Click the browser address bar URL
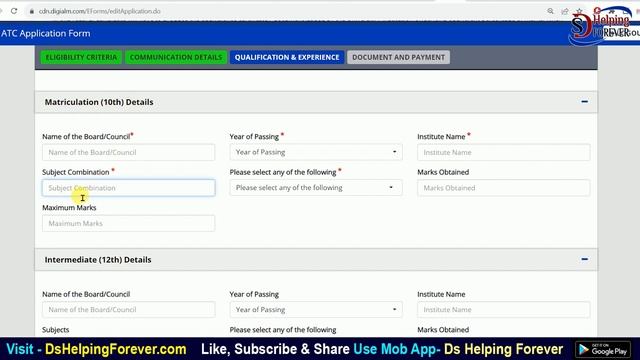Screen dimensions: 640x360 [x=100, y=11]
